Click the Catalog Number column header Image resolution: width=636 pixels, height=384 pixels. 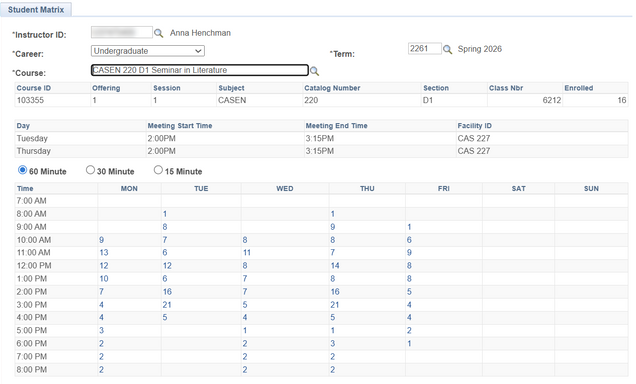[x=332, y=88]
